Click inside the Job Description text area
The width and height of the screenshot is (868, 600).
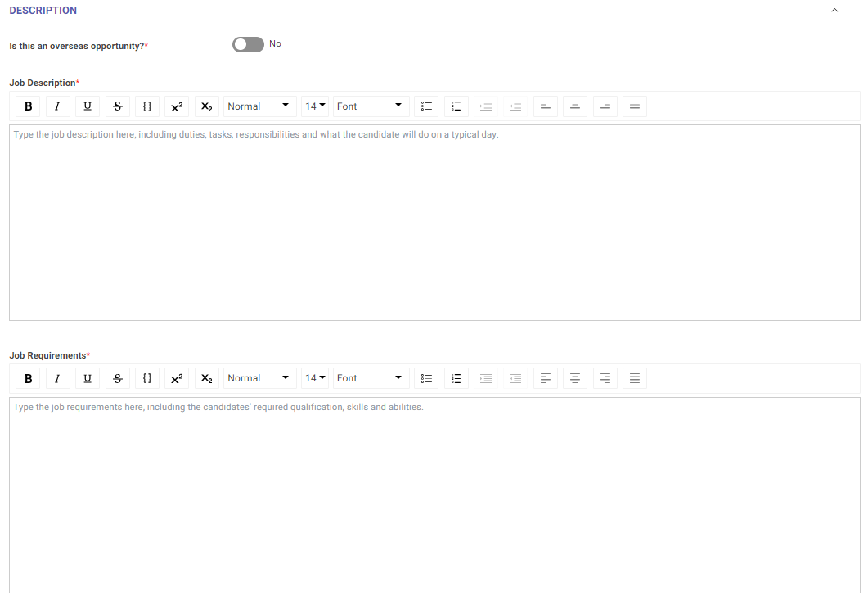click(x=434, y=221)
